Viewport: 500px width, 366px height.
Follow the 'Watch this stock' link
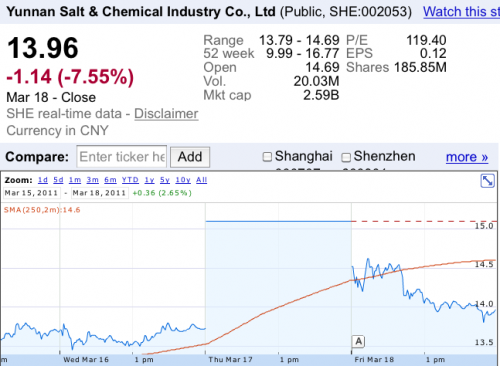(x=461, y=12)
